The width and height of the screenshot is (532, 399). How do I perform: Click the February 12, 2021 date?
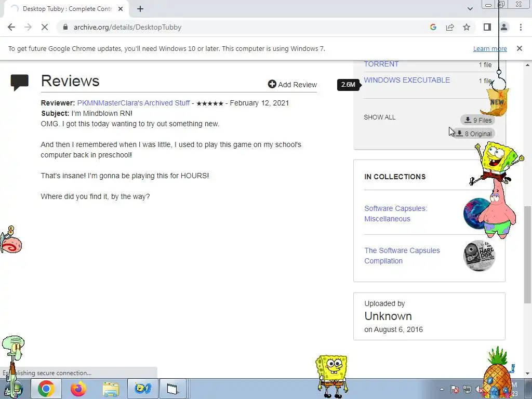click(259, 103)
